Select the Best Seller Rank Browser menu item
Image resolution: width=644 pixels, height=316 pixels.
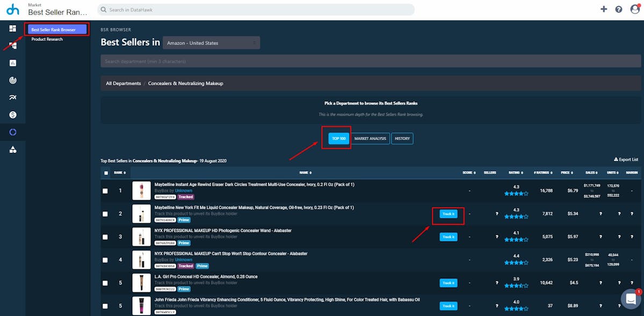(57, 30)
